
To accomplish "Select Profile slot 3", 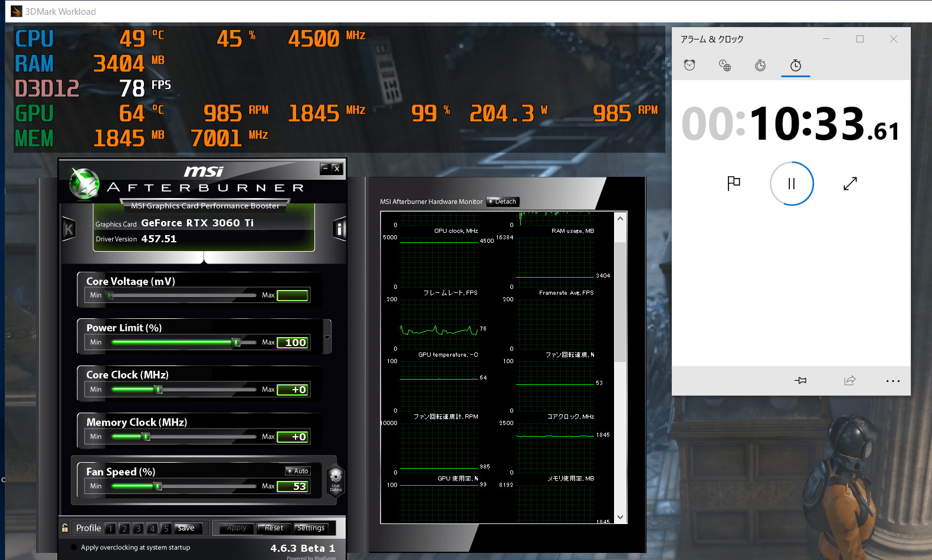I will tap(138, 529).
